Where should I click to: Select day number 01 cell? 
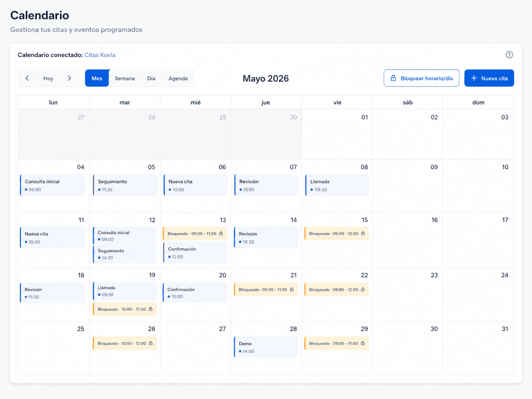tap(337, 134)
